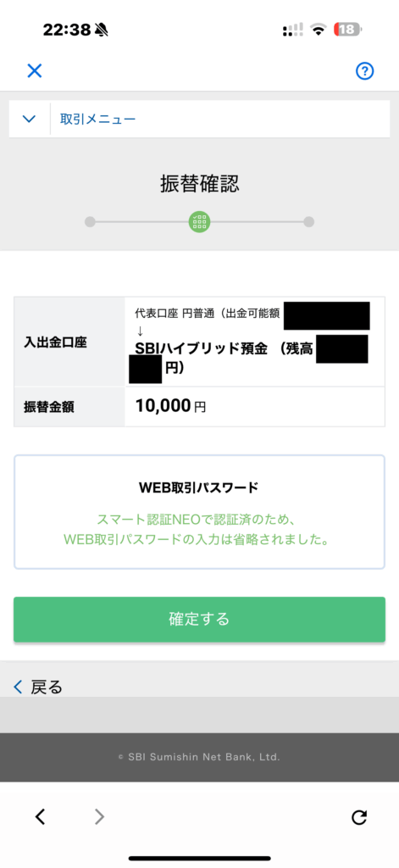
Task: Tap the battery indicator in status bar
Action: pyautogui.click(x=348, y=30)
